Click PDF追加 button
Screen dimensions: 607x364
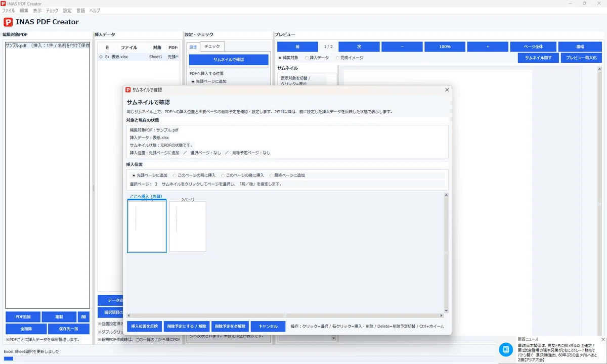(x=23, y=317)
